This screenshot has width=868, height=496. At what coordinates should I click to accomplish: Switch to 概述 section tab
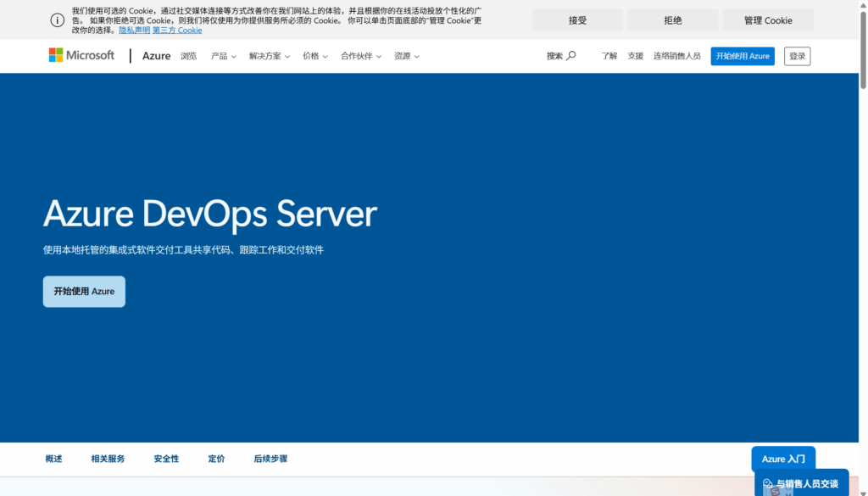pos(53,459)
